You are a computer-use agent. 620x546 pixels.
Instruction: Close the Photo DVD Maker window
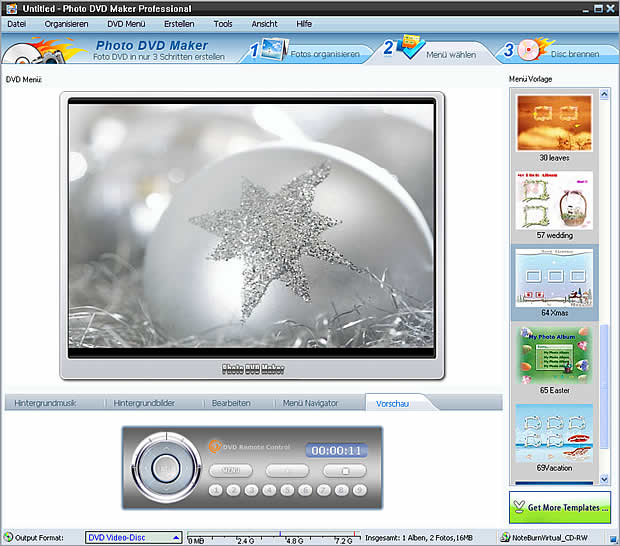611,8
